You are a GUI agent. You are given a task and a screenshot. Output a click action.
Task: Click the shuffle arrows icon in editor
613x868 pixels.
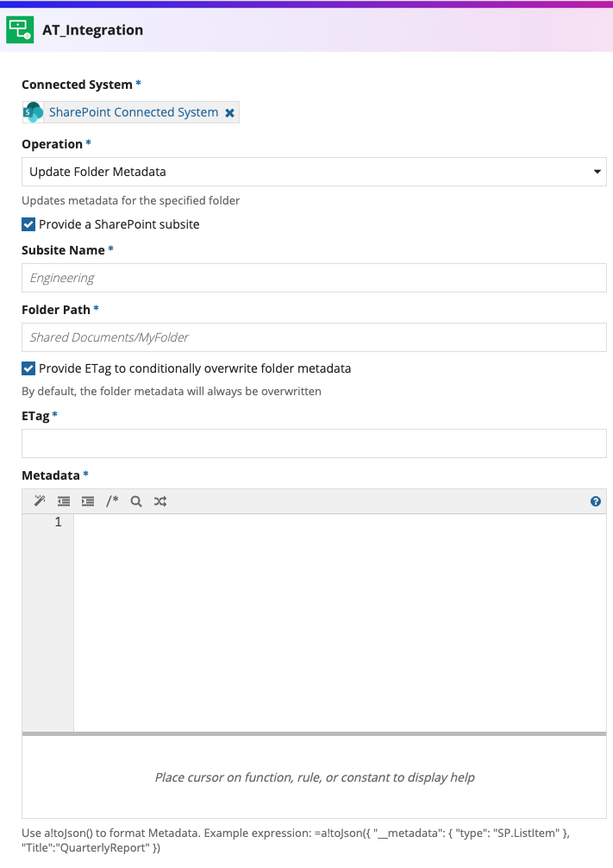coord(160,501)
